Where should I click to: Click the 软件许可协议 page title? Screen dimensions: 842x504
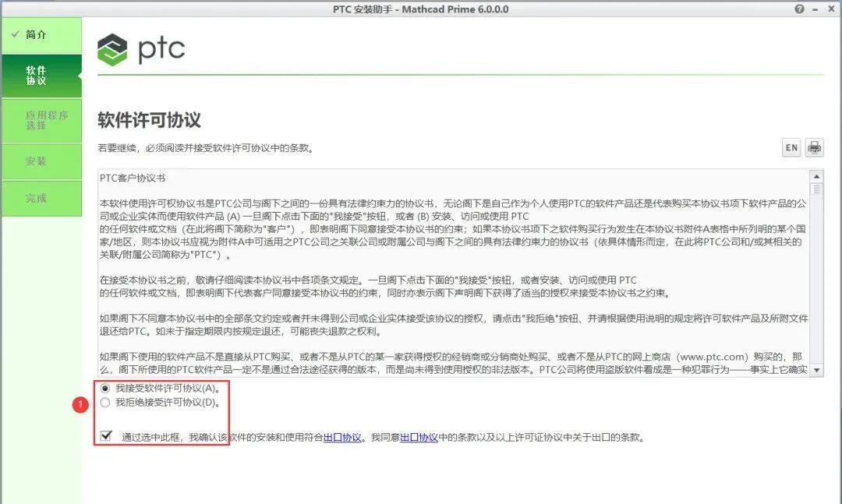149,120
